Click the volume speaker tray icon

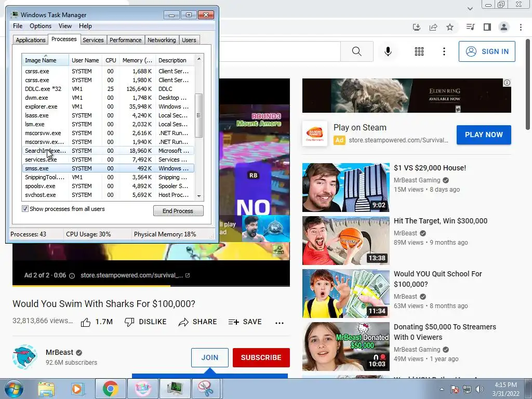point(480,389)
